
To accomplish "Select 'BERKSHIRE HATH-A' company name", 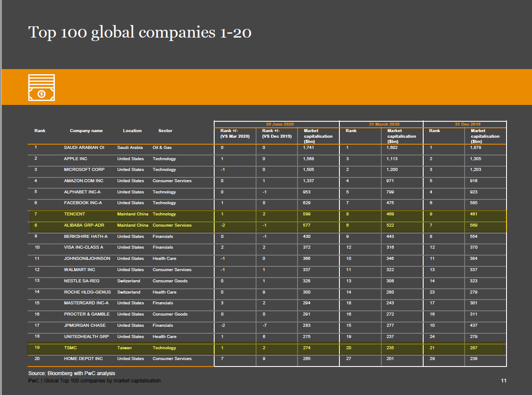I will click(86, 237).
